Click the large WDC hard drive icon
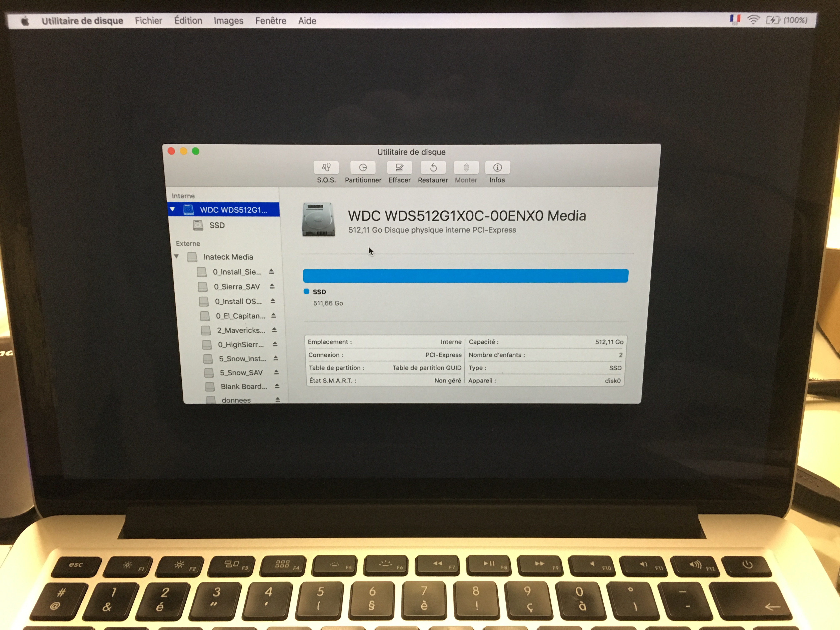Image resolution: width=840 pixels, height=630 pixels. [319, 220]
